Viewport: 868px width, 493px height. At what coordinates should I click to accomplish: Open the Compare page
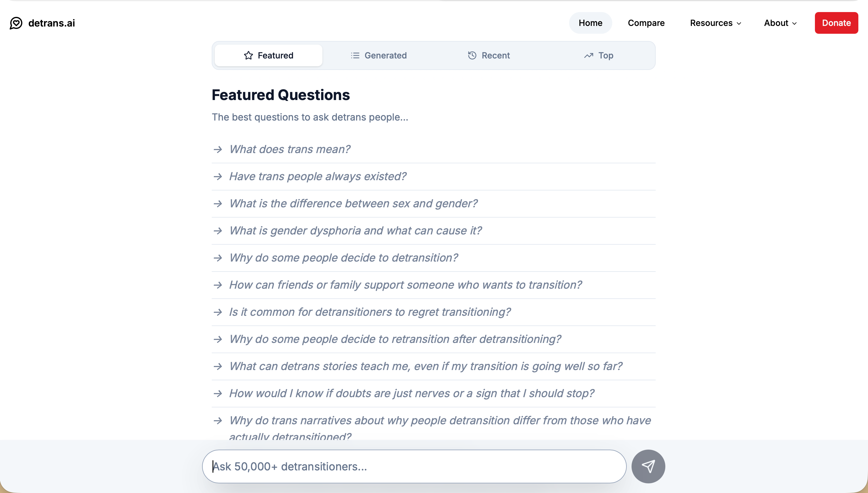pos(646,23)
